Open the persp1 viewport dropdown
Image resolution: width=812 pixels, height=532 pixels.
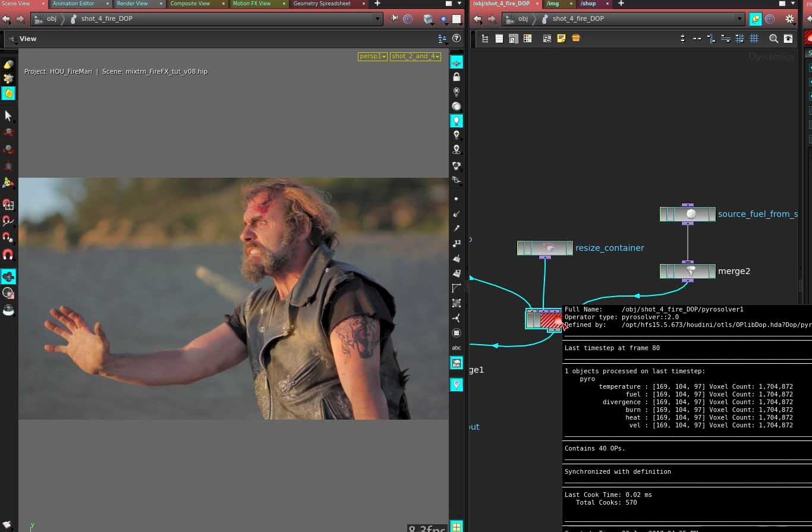pos(373,56)
